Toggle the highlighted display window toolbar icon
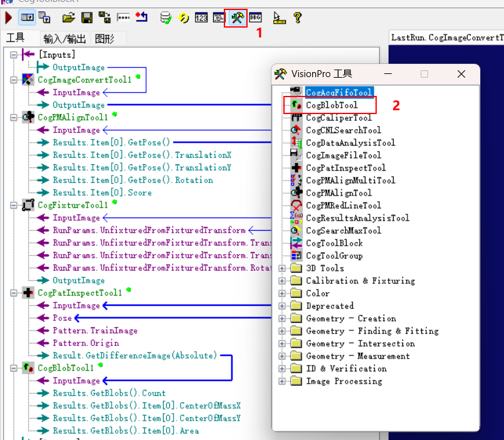Viewport: 504px width, 440px height. [27, 18]
